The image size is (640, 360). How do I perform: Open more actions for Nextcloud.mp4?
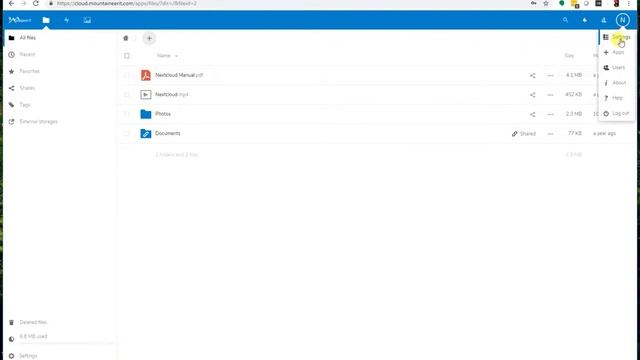[551, 95]
